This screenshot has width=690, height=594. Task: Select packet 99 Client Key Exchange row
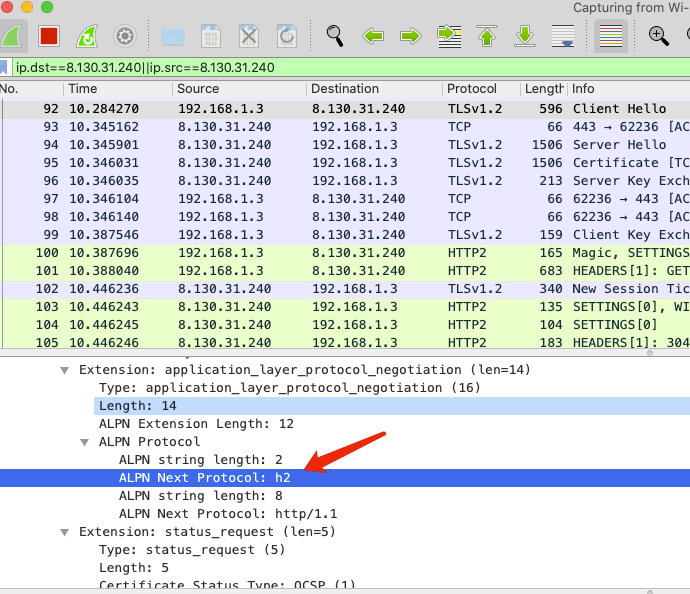(345, 235)
